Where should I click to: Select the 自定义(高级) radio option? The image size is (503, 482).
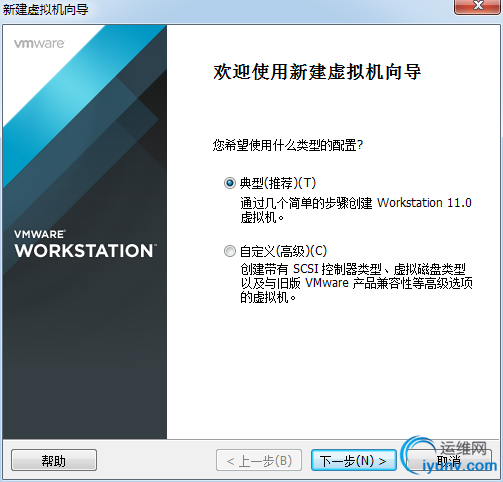pyautogui.click(x=230, y=251)
